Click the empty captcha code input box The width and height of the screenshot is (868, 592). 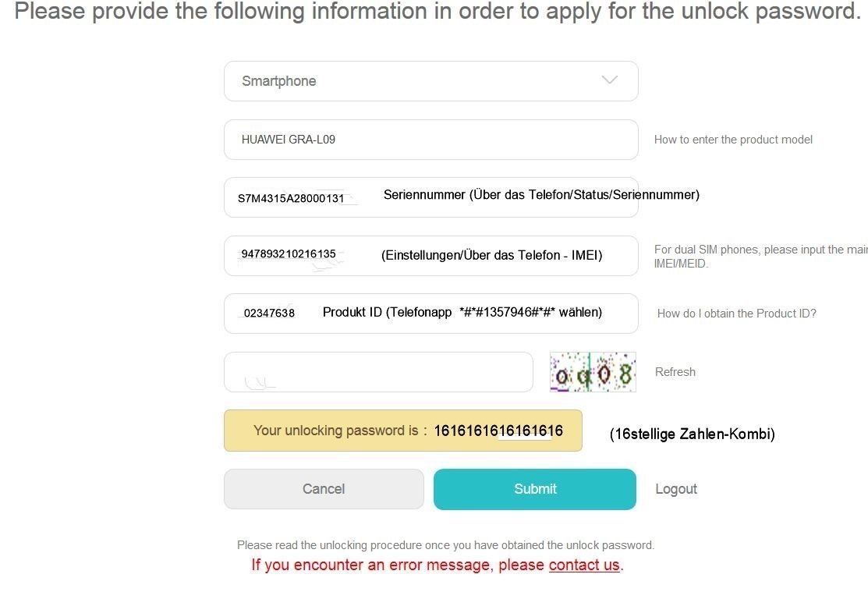tap(379, 372)
